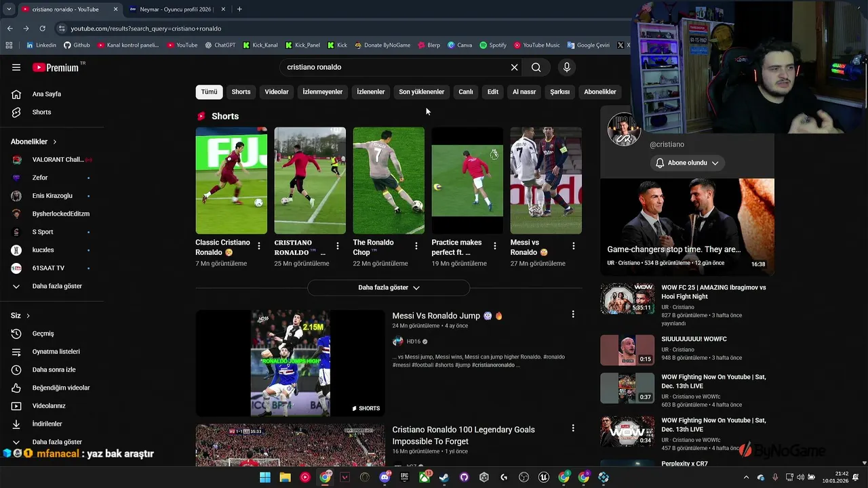This screenshot has width=868, height=488.
Task: Select the İzlenmeyenler filter chip
Action: (323, 91)
